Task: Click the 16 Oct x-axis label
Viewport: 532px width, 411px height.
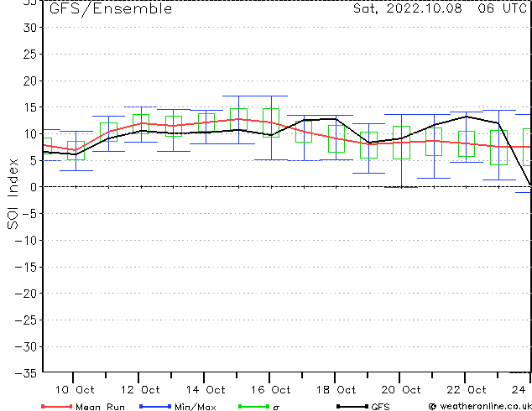Action: pyautogui.click(x=271, y=390)
